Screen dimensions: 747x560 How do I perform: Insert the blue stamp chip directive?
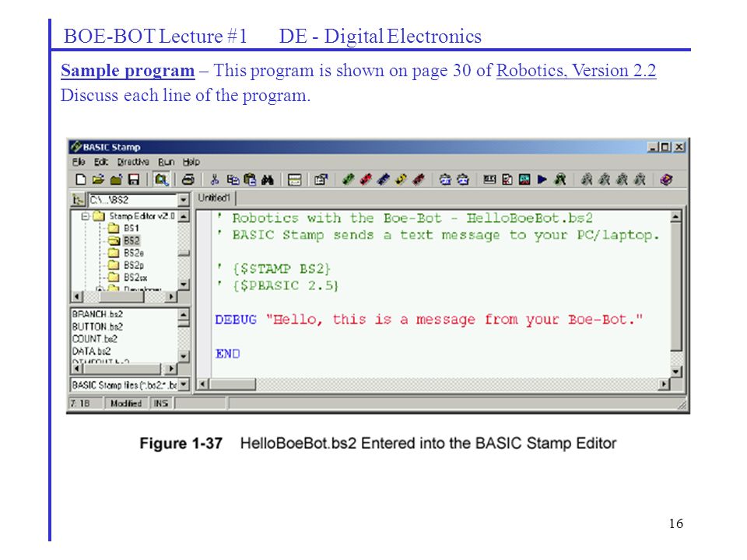tap(384, 180)
